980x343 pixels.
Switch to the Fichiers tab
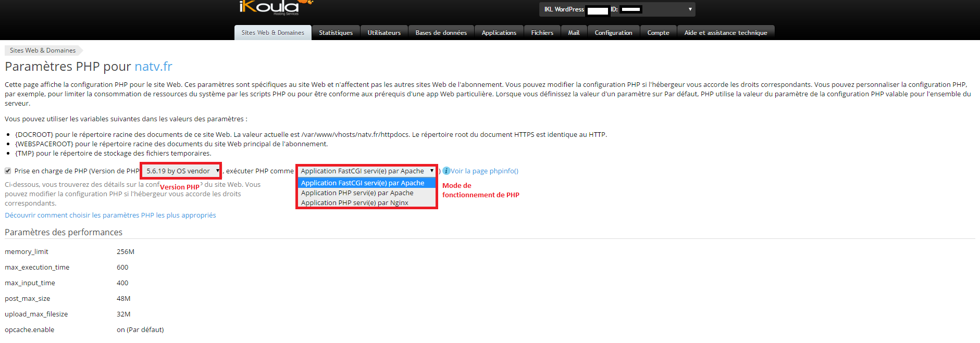point(542,33)
